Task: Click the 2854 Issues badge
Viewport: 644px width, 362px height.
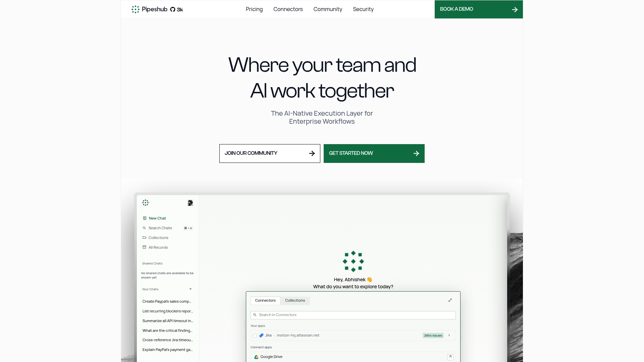Action: coord(433,336)
